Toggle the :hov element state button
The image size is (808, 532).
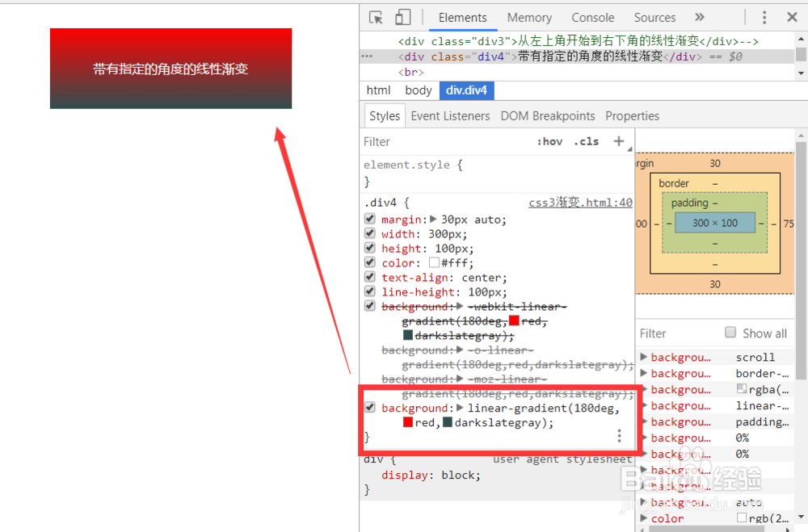click(549, 141)
